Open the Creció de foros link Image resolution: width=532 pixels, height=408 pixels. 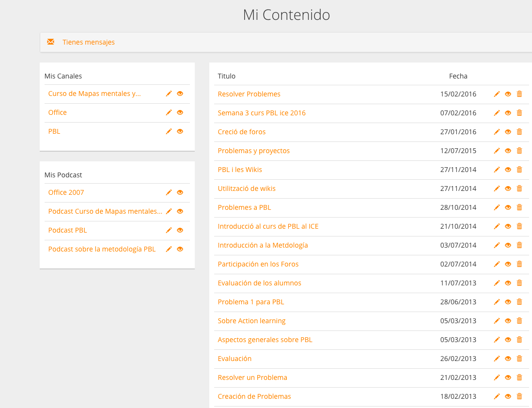coord(242,132)
